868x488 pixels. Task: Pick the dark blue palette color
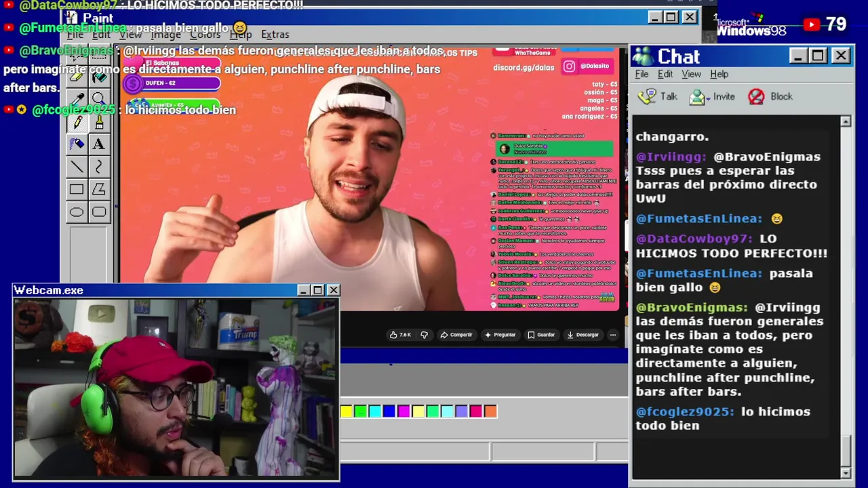click(389, 411)
